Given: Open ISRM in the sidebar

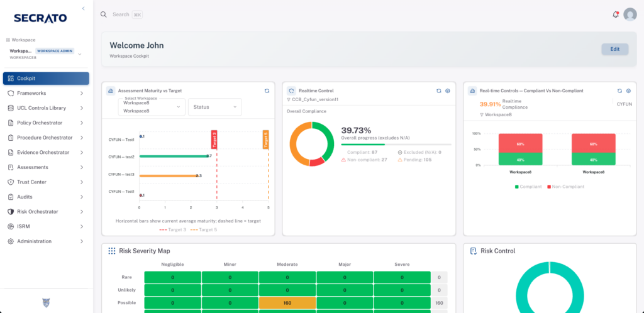Looking at the screenshot, I should pyautogui.click(x=46, y=226).
